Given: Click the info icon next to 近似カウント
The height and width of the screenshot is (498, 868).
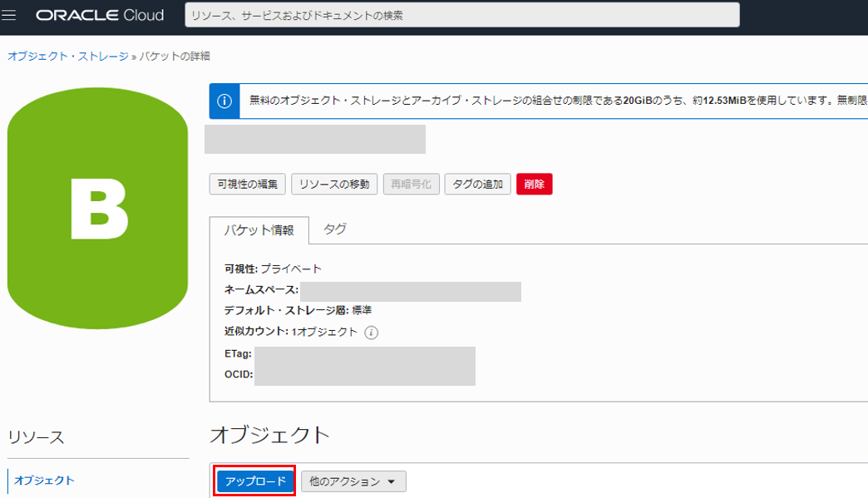Looking at the screenshot, I should click(x=372, y=333).
